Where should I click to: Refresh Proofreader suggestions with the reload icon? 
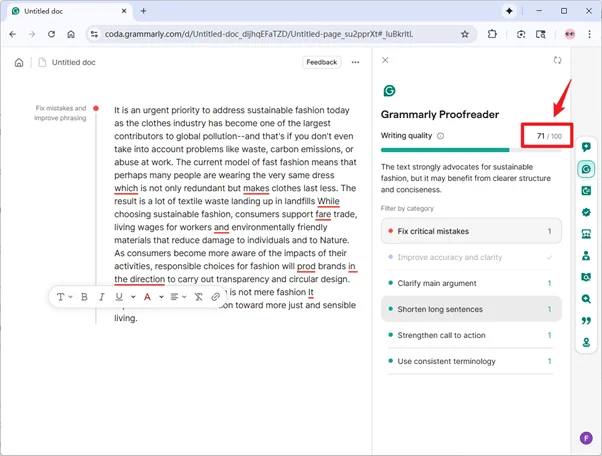[557, 61]
